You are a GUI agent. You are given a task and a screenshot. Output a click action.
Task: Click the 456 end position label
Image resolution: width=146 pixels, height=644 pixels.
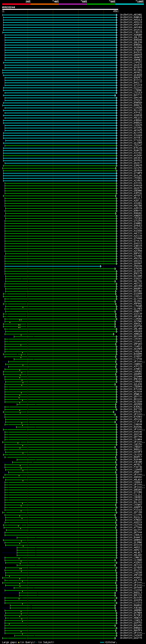coord(115,11)
